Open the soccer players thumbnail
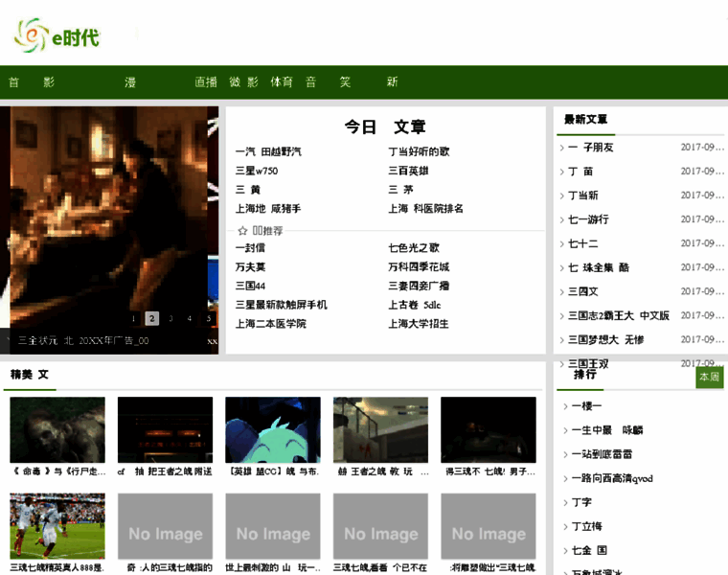Image resolution: width=728 pixels, height=575 pixels. (57, 526)
